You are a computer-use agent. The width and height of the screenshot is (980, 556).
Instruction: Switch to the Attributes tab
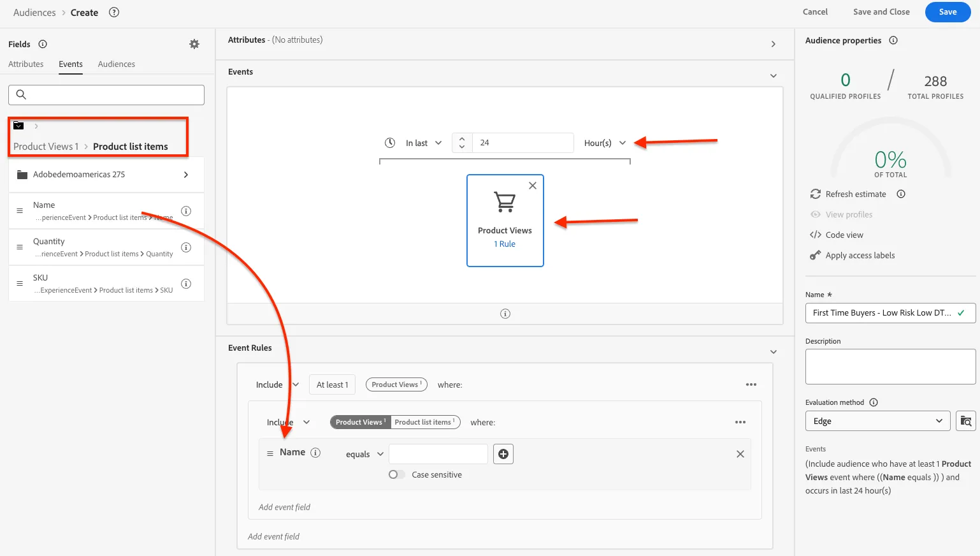pos(26,64)
